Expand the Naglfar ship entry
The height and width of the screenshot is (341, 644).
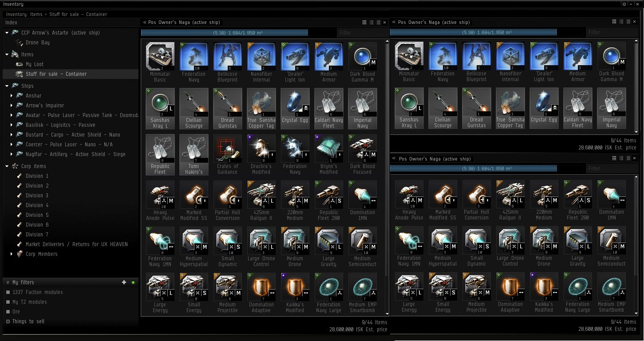12,154
